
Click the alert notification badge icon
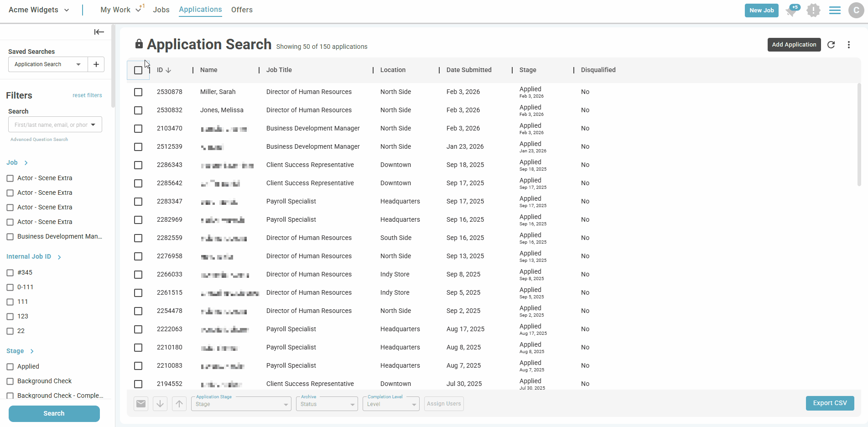[x=813, y=10]
